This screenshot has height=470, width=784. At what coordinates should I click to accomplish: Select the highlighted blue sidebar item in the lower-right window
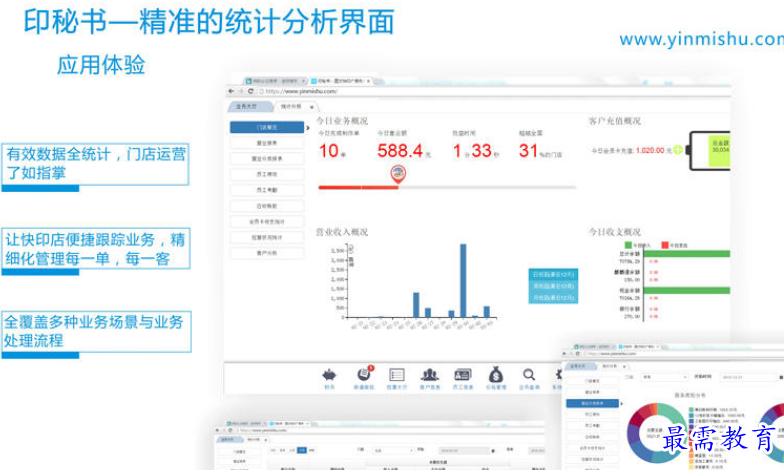[592, 403]
